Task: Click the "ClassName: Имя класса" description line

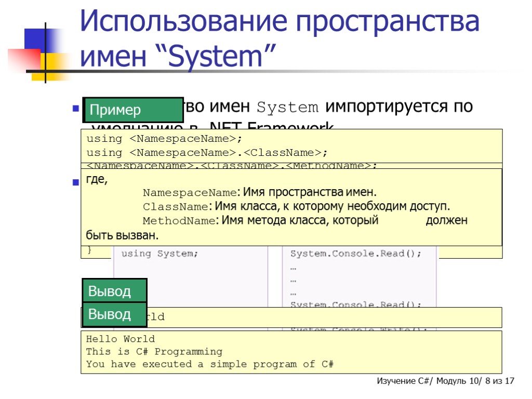Action: pos(296,206)
